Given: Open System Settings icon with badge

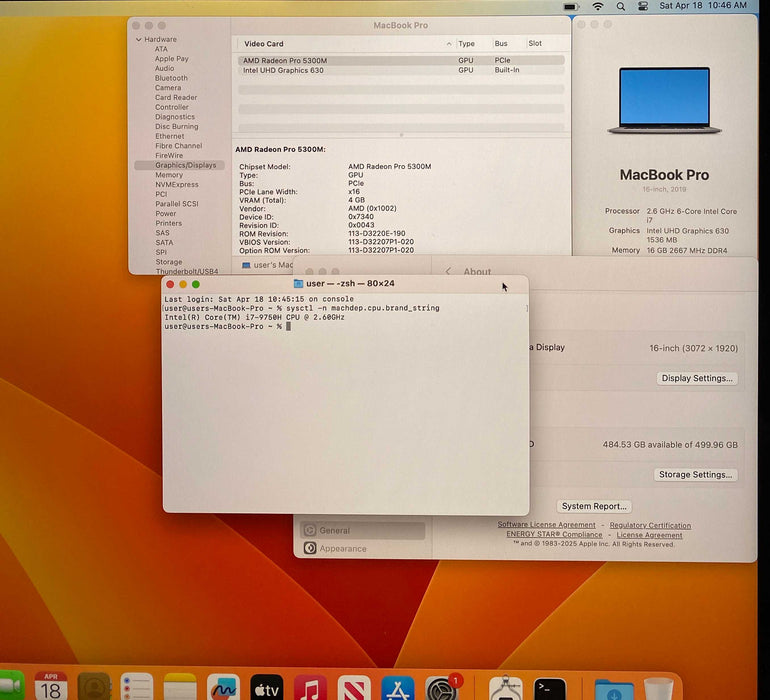Looking at the screenshot, I should click(x=441, y=687).
